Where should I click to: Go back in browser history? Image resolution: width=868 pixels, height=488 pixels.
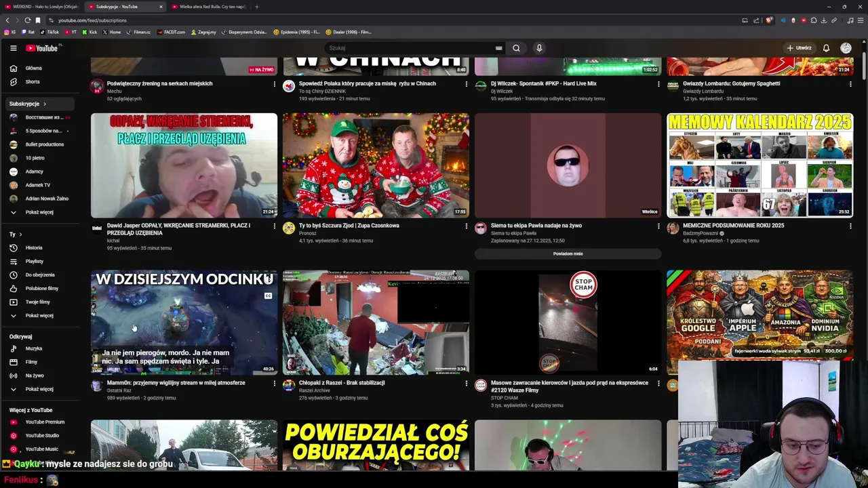click(7, 20)
